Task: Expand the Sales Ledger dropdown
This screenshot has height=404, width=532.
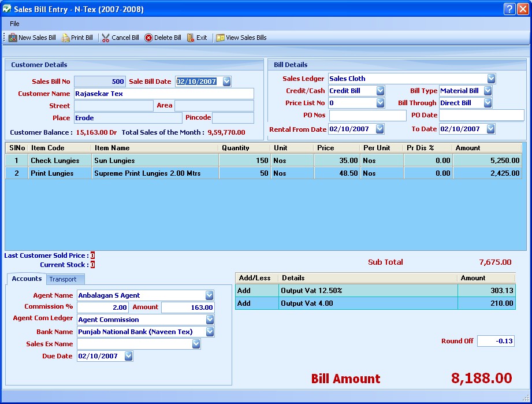Action: click(x=491, y=79)
